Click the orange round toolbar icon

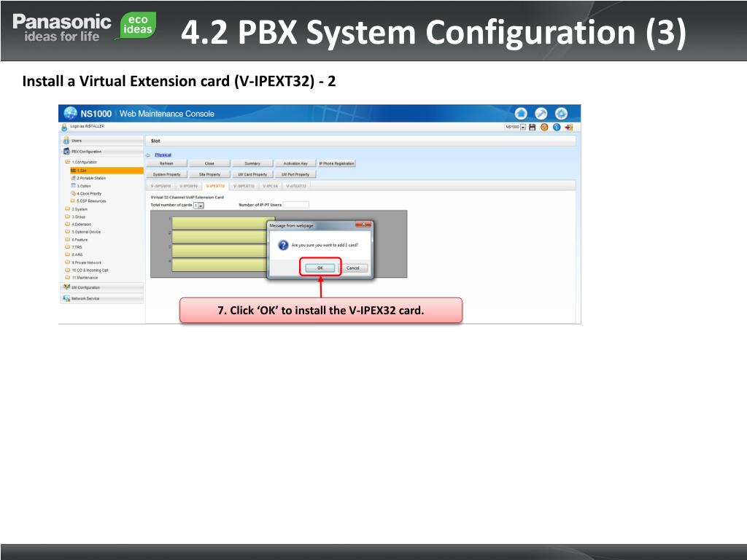[544, 127]
